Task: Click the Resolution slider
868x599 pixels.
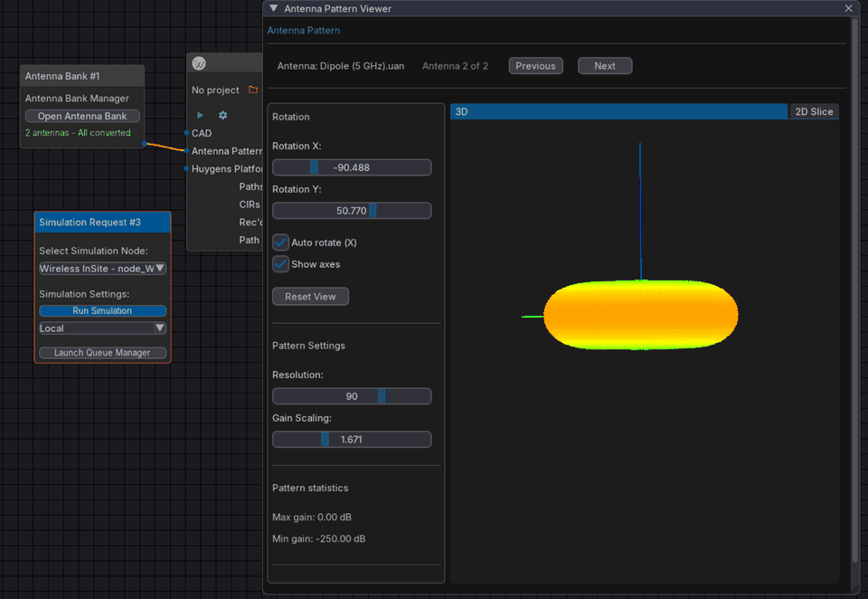Action: (x=352, y=396)
